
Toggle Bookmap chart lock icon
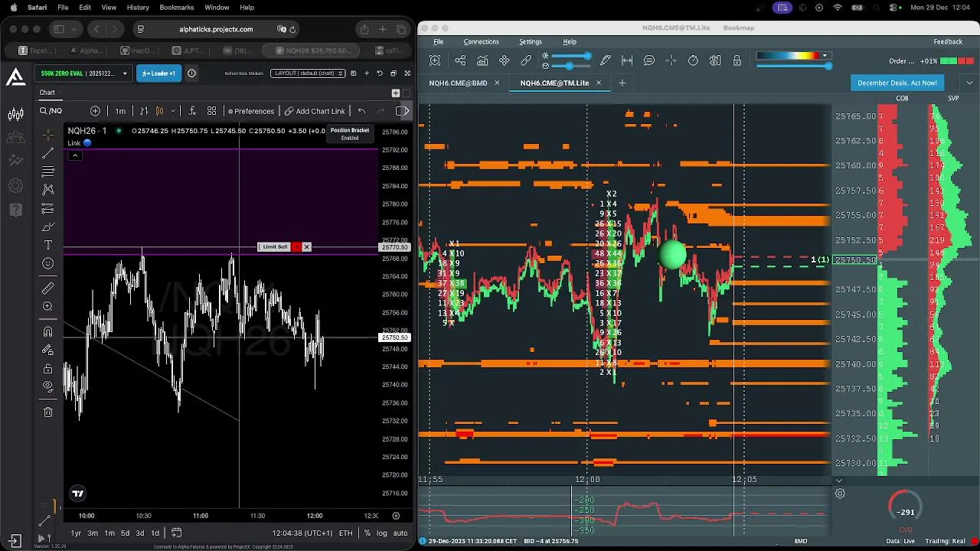coord(737,60)
